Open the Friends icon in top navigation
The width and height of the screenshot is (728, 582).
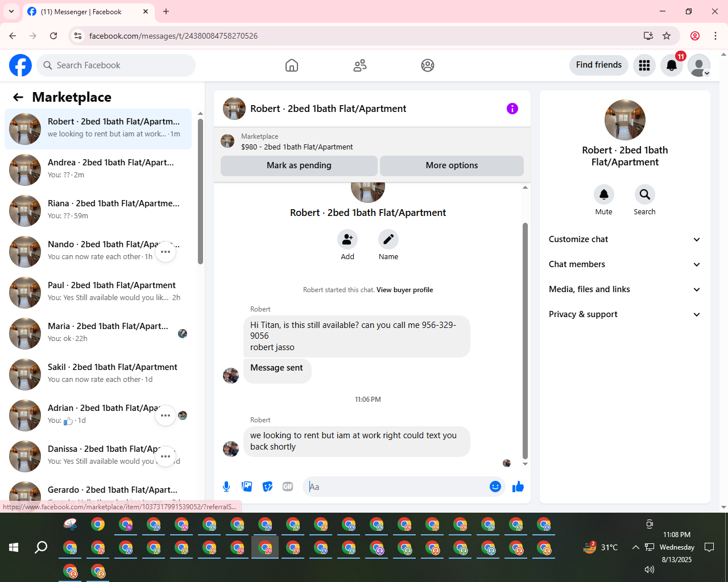(x=360, y=65)
